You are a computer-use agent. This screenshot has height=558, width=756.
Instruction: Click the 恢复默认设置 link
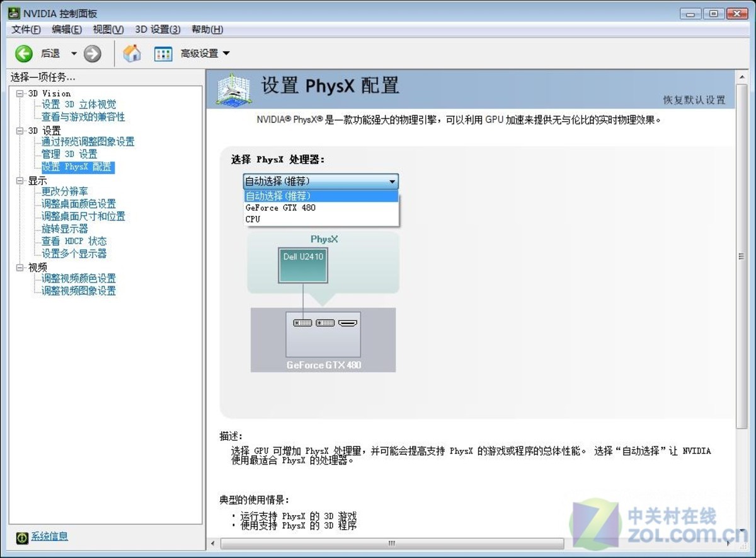[694, 100]
